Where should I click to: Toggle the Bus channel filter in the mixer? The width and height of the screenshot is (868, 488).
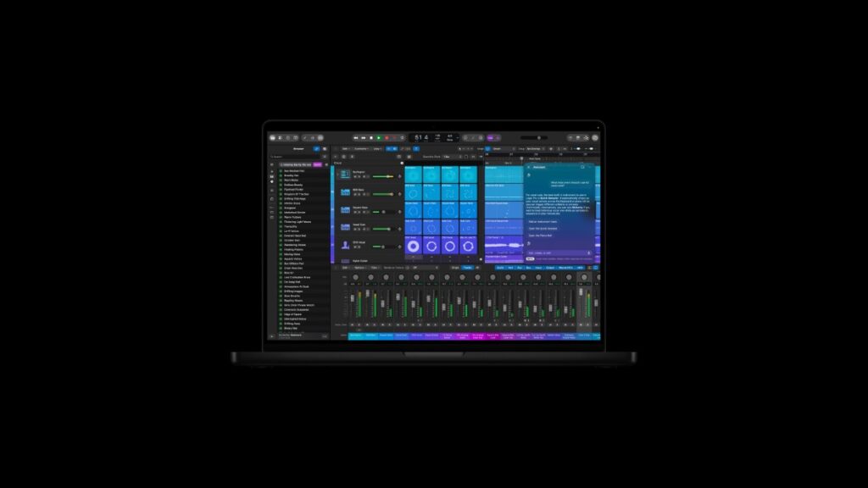[x=528, y=268]
